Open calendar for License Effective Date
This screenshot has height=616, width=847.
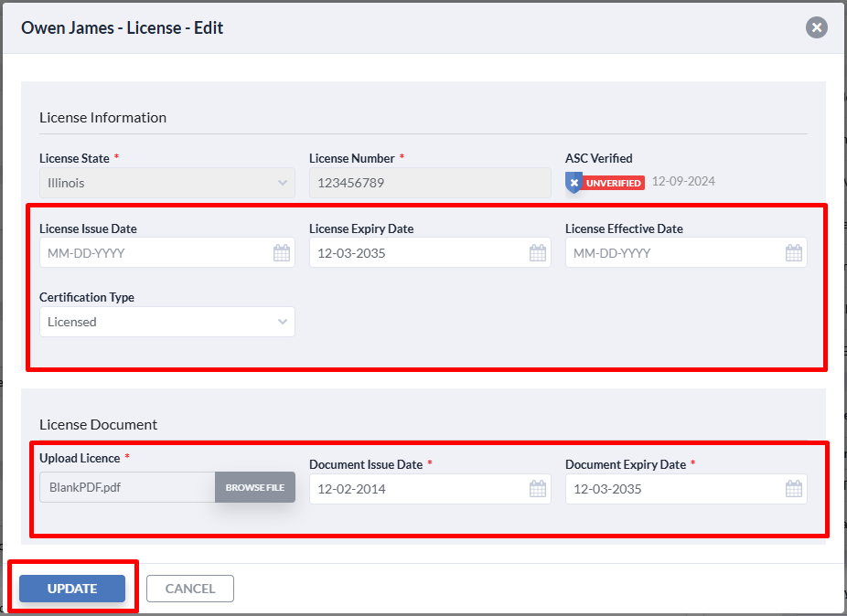point(794,252)
